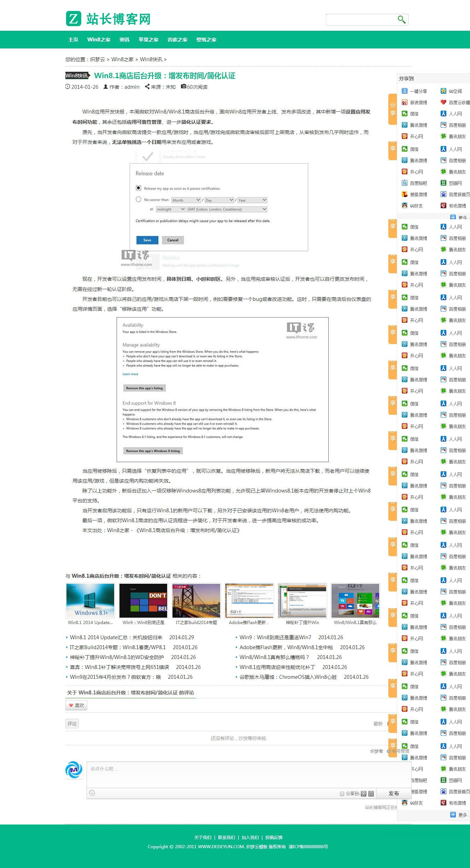Click the camera icon beside 60次阅读
470x868 pixels.
[x=183, y=86]
